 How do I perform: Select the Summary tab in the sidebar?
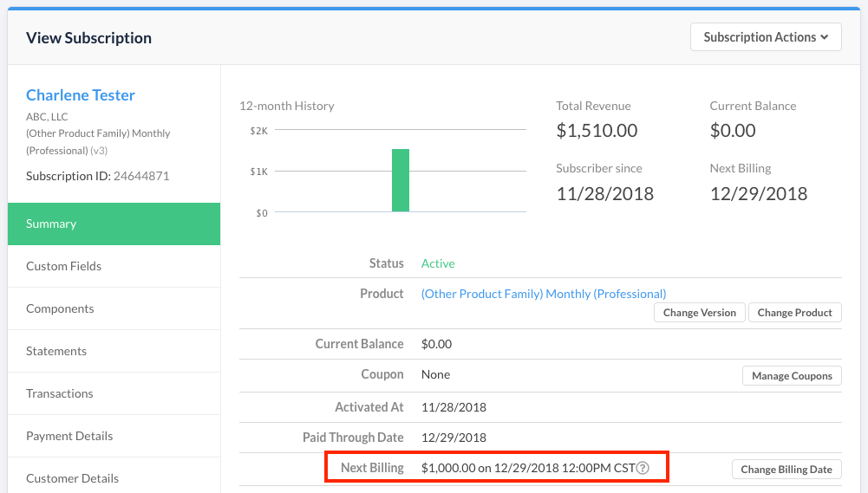[x=114, y=224]
